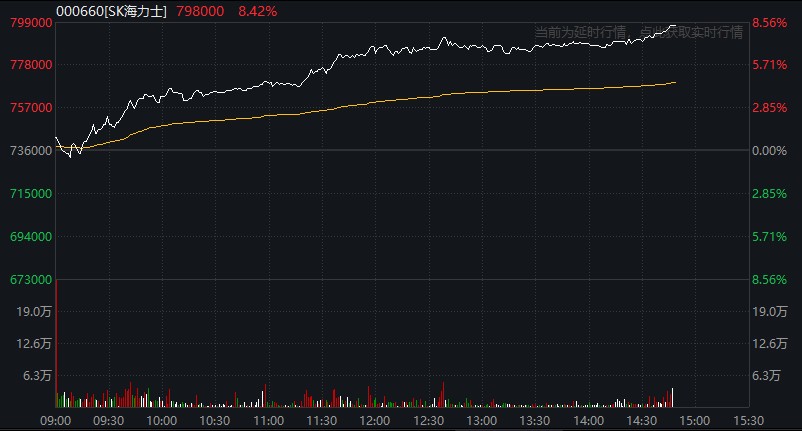Click the 8.42% change figure in header
802x431 pixels.
258,11
